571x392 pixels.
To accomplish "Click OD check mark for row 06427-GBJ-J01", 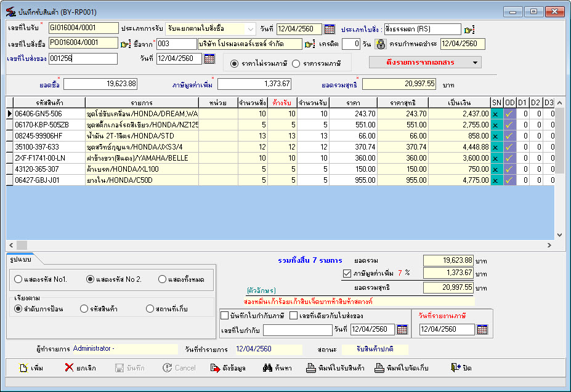I will (x=509, y=180).
